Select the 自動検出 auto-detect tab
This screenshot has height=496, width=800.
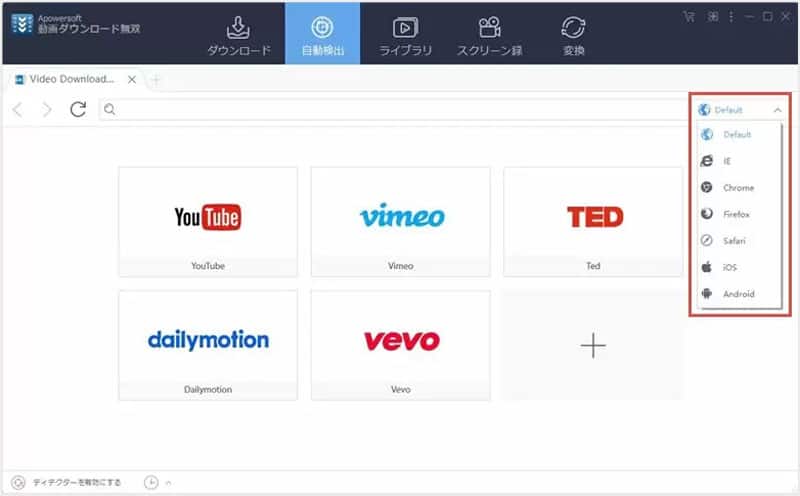tap(322, 34)
